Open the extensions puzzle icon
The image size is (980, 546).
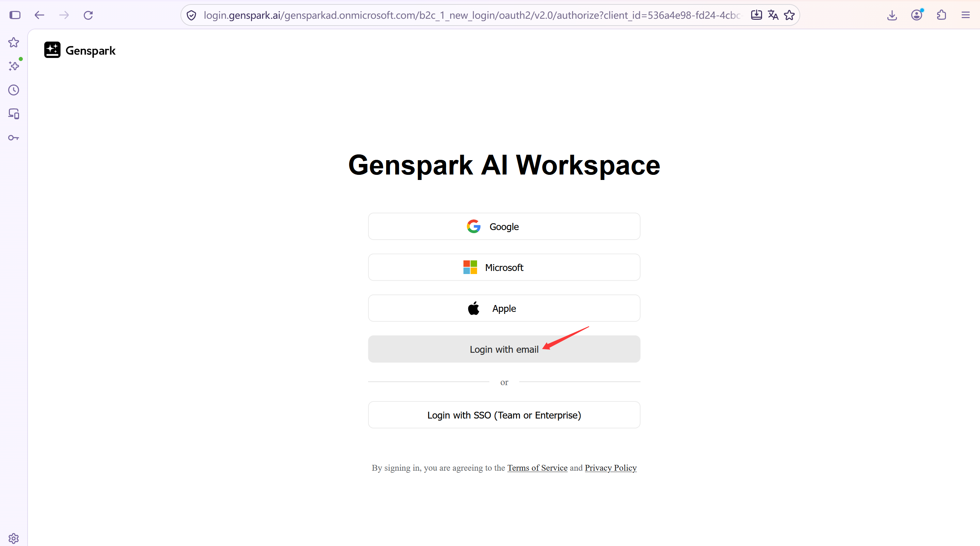point(941,15)
